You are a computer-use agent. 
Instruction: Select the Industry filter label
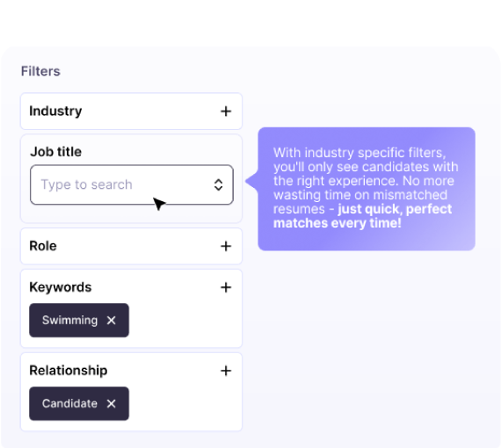(55, 112)
